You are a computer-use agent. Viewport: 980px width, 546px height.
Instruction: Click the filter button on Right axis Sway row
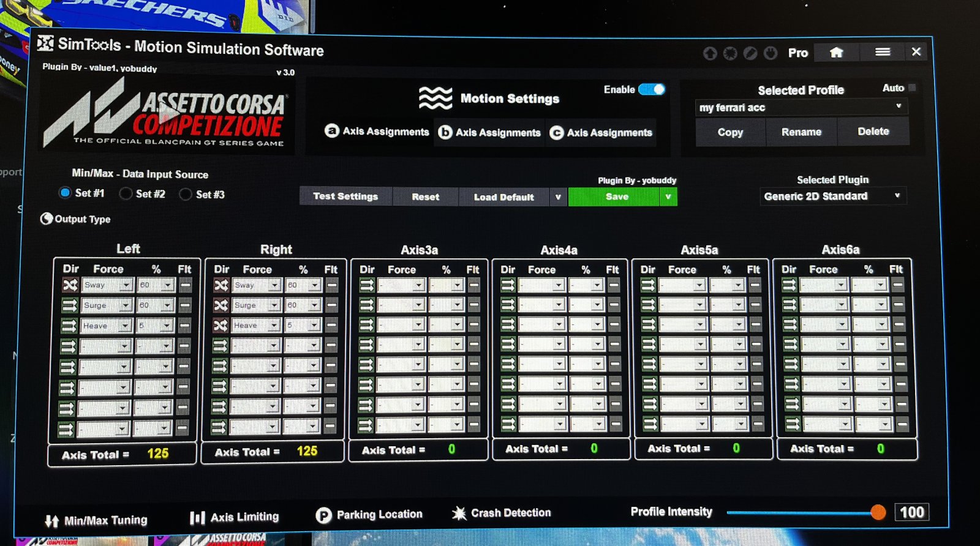tap(332, 285)
